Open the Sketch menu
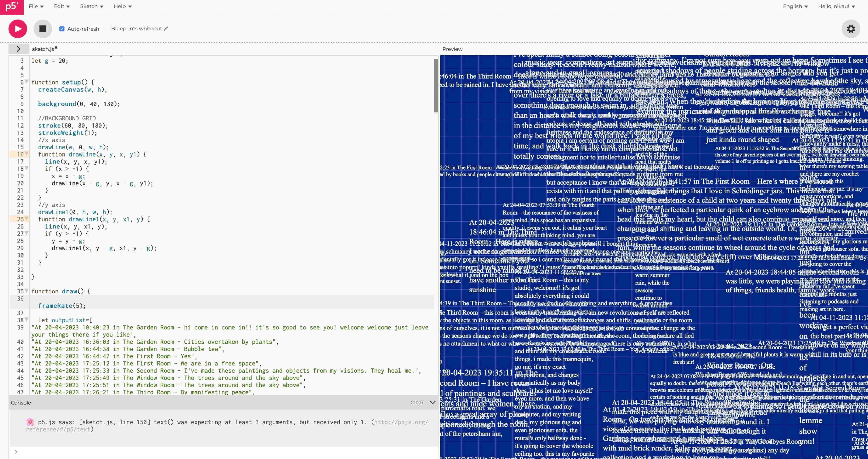This screenshot has height=459, width=868. click(92, 6)
